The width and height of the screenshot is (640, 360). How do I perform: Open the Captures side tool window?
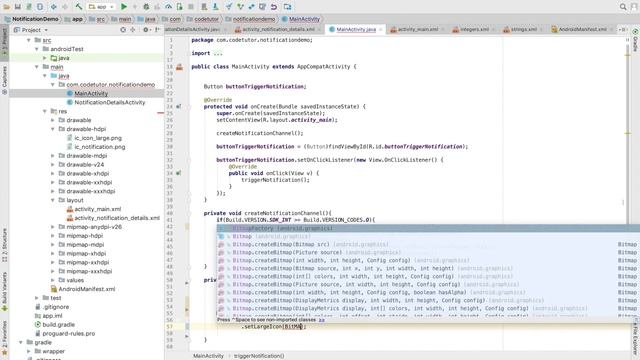click(4, 80)
